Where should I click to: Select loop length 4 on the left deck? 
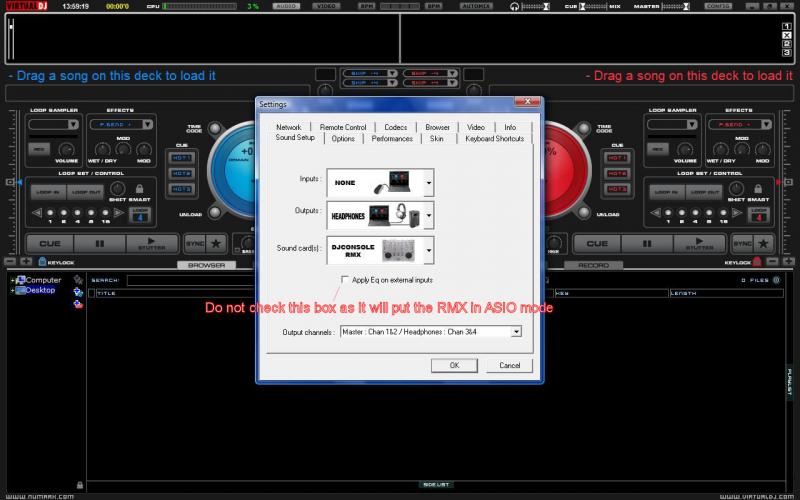78,213
